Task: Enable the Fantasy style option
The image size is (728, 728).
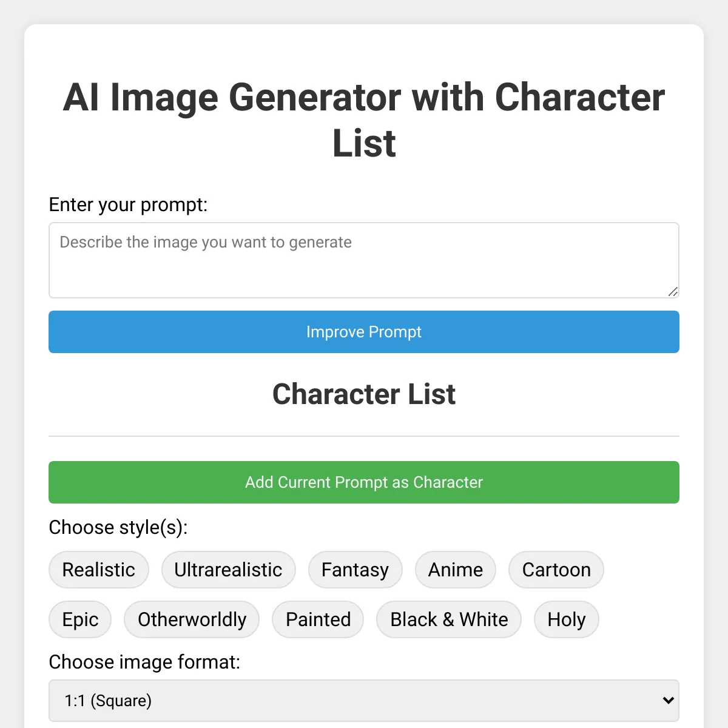Action: click(355, 570)
